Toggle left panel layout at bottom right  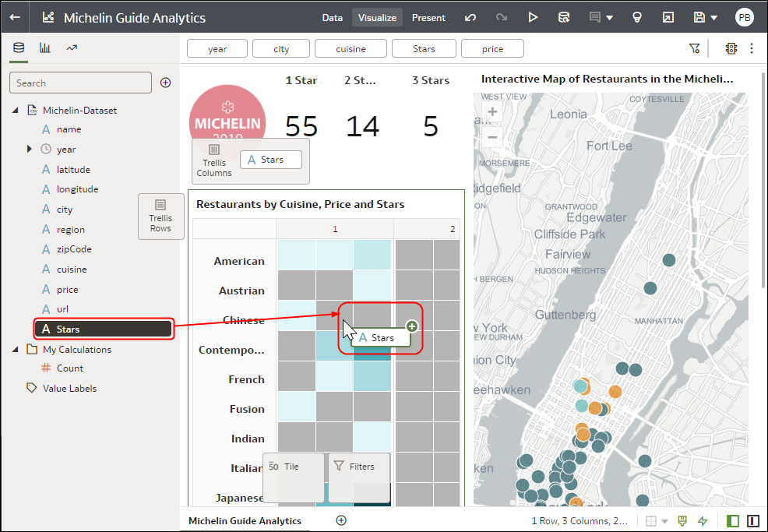pos(733,521)
